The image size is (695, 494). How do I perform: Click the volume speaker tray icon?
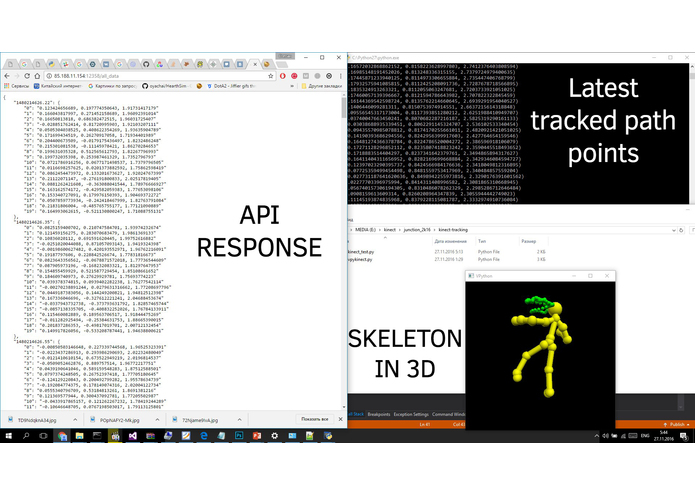(x=605, y=436)
